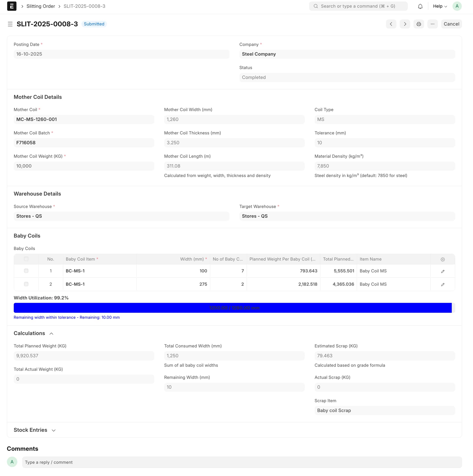The height and width of the screenshot is (476, 473).
Task: Select all rows checkbox in Baby Coils header
Action: (x=26, y=259)
